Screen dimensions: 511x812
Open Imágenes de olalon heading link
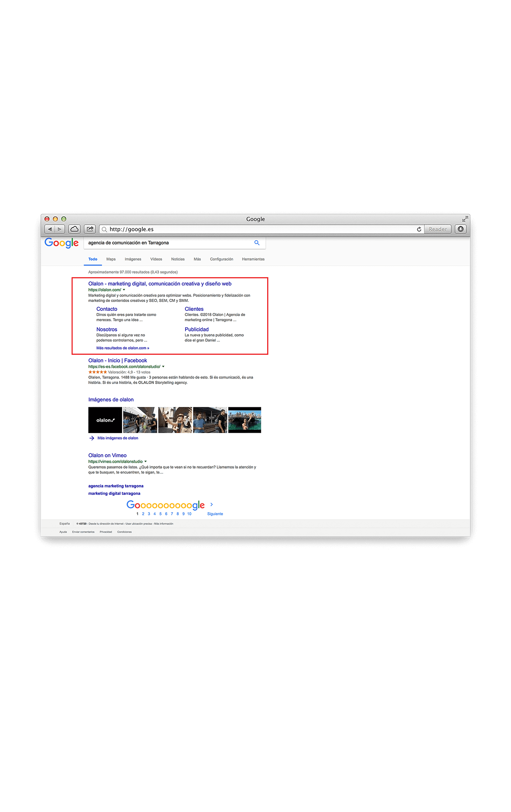pyautogui.click(x=111, y=400)
